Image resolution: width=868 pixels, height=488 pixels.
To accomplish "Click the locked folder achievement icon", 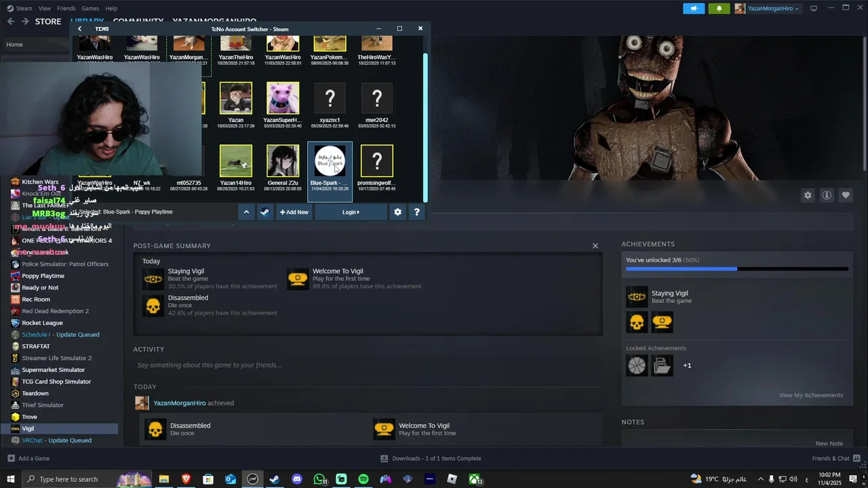I will coord(663,365).
